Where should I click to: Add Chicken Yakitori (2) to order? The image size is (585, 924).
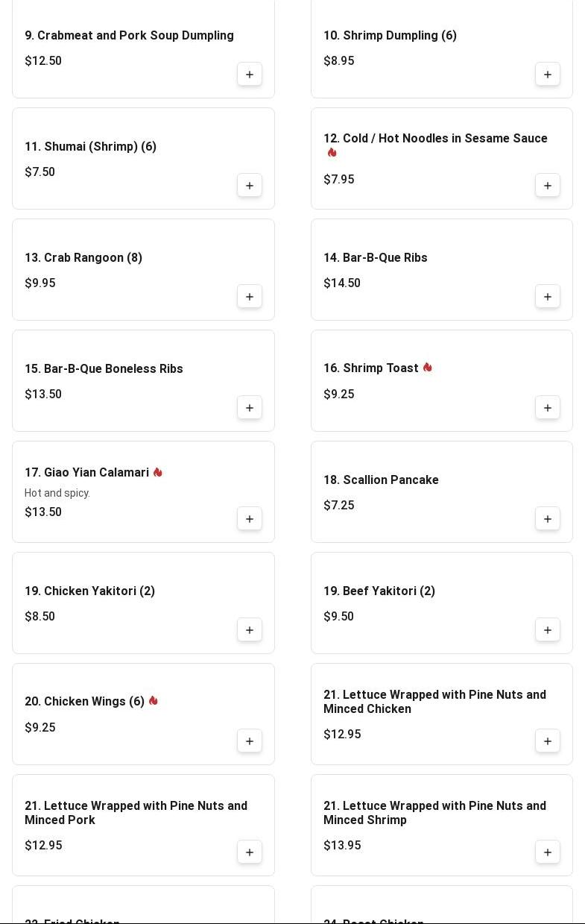[x=250, y=630]
